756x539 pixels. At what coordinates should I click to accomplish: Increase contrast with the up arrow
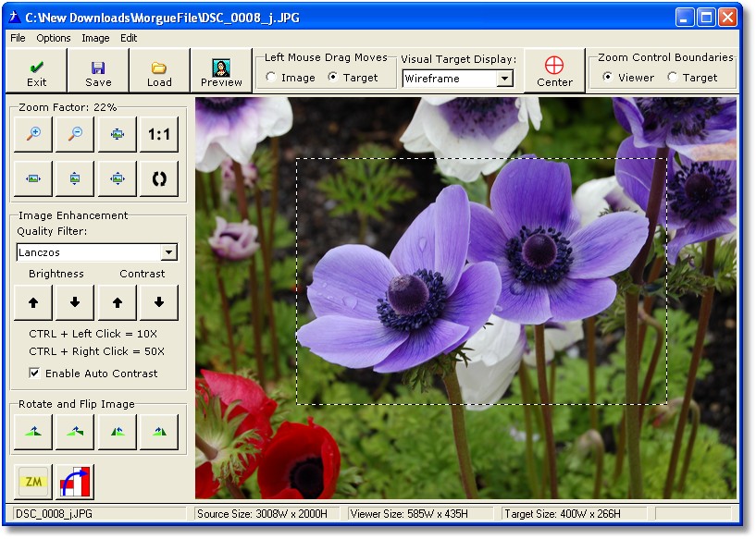pos(118,302)
